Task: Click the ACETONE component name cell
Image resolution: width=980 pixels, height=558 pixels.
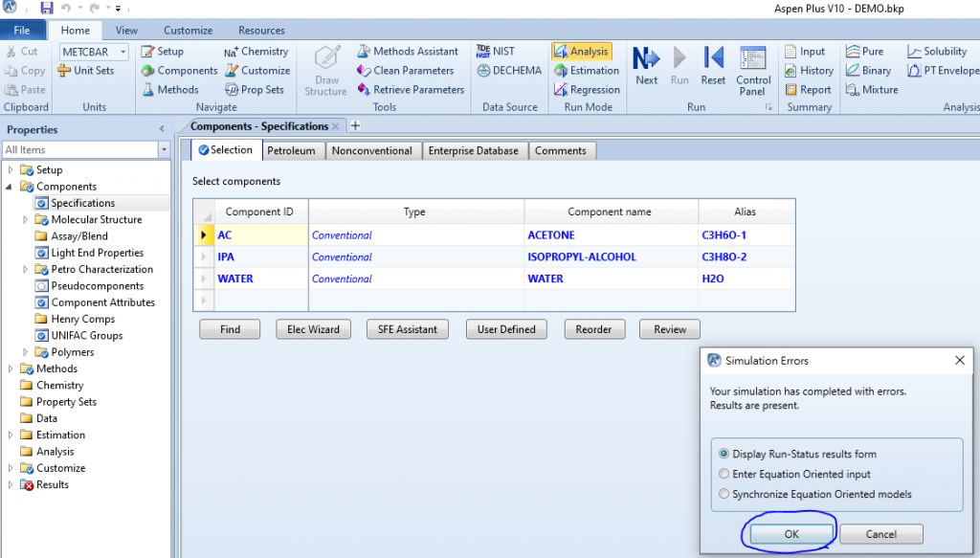Action: click(611, 234)
